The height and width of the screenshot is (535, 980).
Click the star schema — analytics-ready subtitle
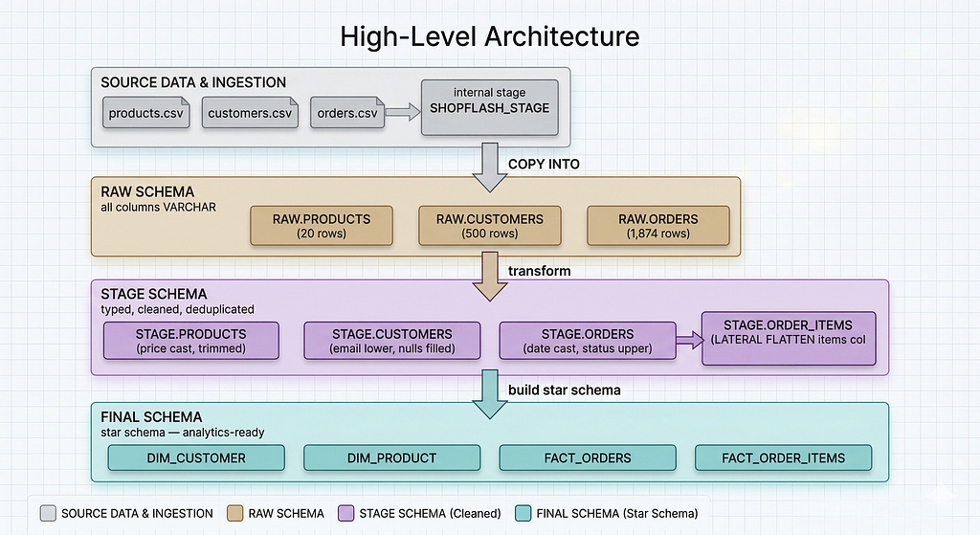(183, 433)
